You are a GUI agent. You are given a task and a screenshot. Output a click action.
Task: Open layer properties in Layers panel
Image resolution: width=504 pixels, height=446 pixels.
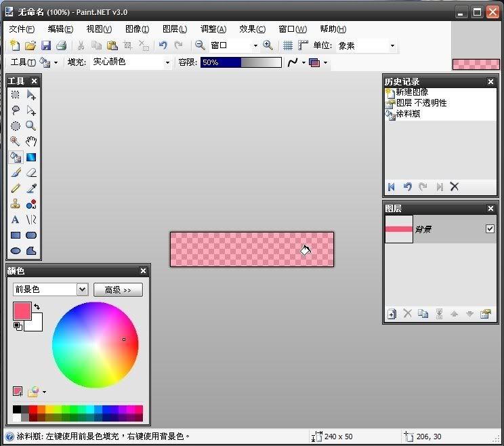486,314
